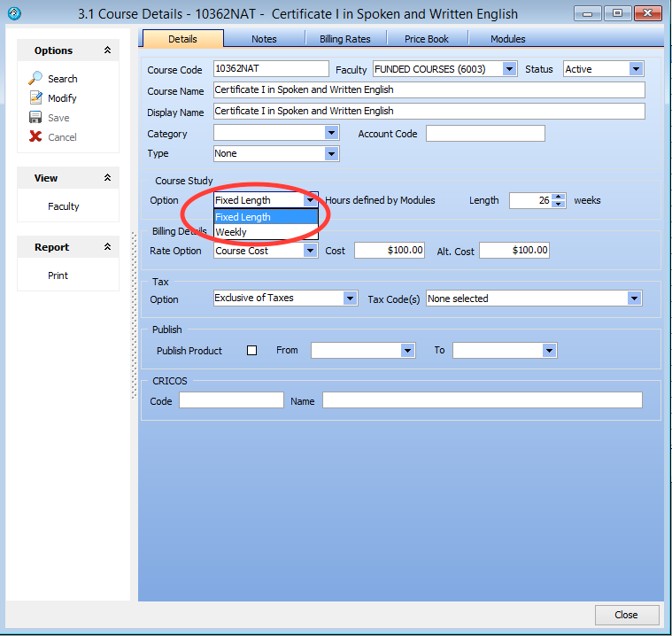Collapse the Report panel chevron

click(107, 247)
